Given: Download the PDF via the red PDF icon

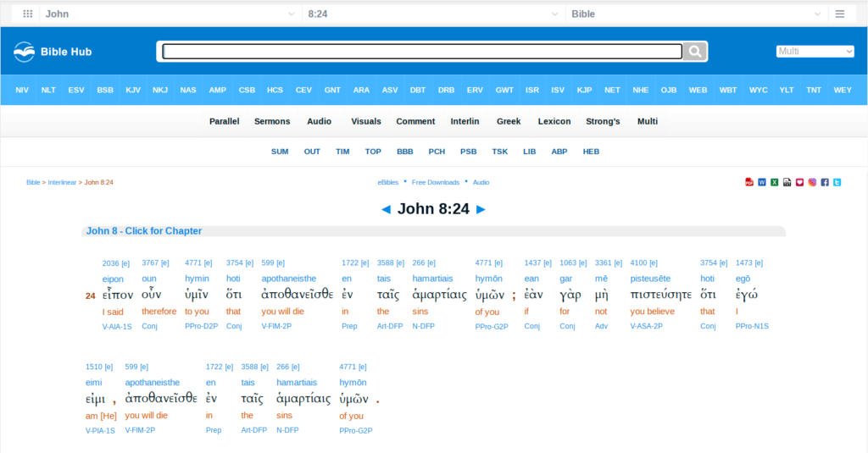Looking at the screenshot, I should point(749,182).
